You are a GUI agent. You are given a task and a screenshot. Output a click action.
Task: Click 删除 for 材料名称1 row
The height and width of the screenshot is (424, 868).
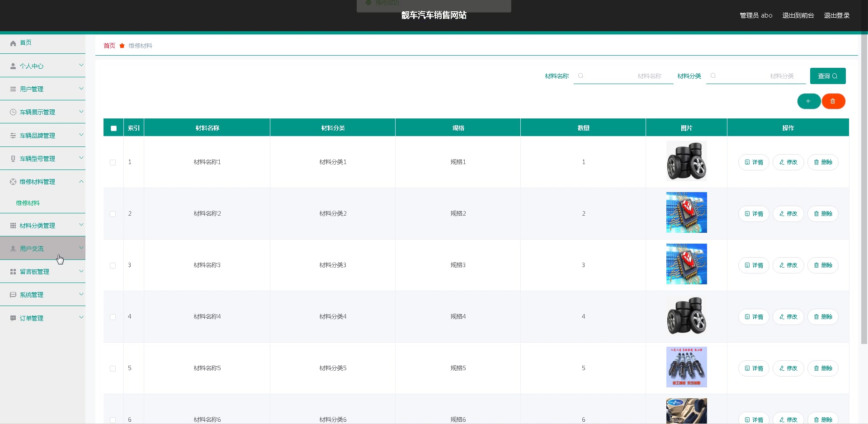click(823, 162)
